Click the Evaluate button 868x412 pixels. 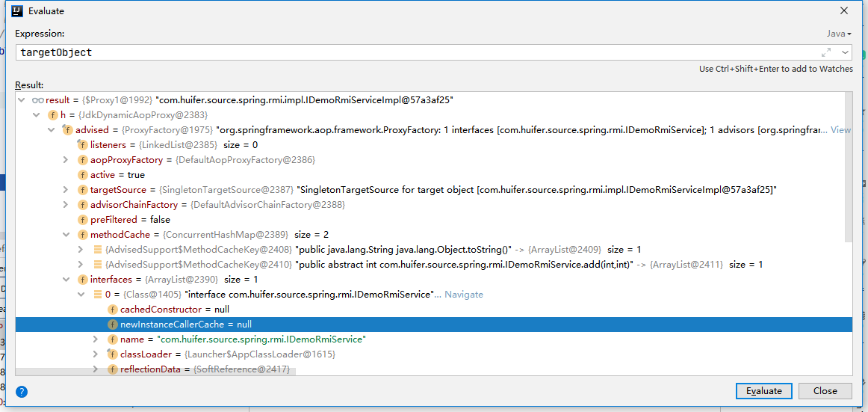[x=764, y=390]
